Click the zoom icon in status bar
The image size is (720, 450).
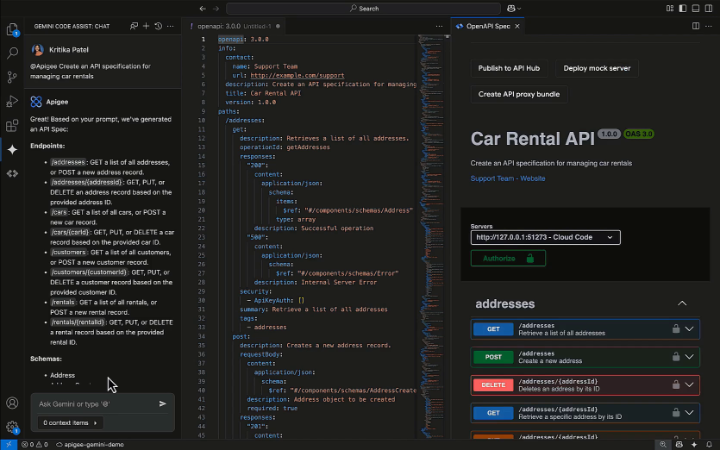click(x=663, y=444)
